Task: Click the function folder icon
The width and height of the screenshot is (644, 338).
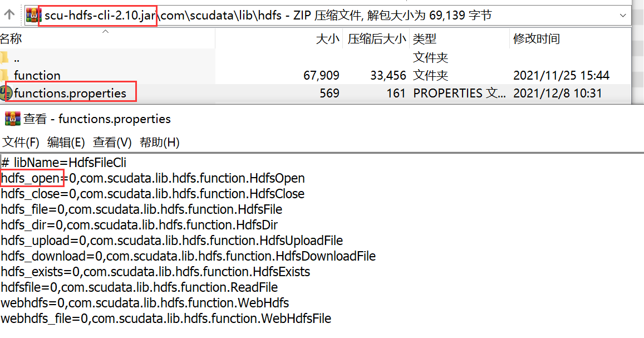Action: pos(4,75)
